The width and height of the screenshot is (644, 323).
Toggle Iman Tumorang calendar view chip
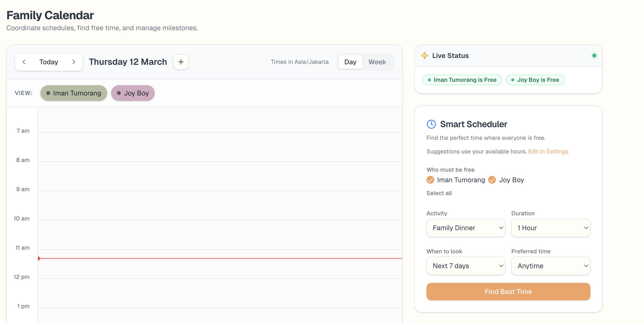pos(74,93)
